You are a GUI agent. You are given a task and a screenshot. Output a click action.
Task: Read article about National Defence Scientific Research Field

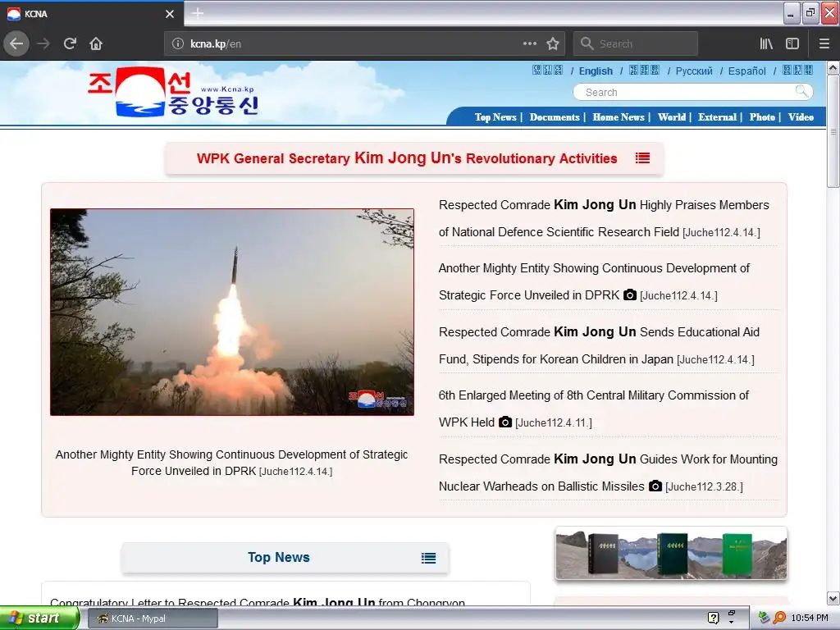click(x=605, y=218)
